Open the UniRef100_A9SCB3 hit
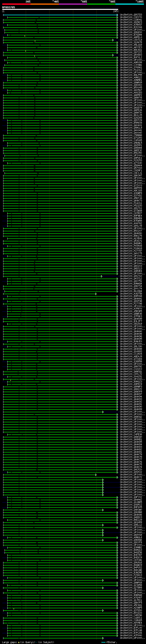Image resolution: width=146 pixels, height=644 pixels. coord(131,93)
